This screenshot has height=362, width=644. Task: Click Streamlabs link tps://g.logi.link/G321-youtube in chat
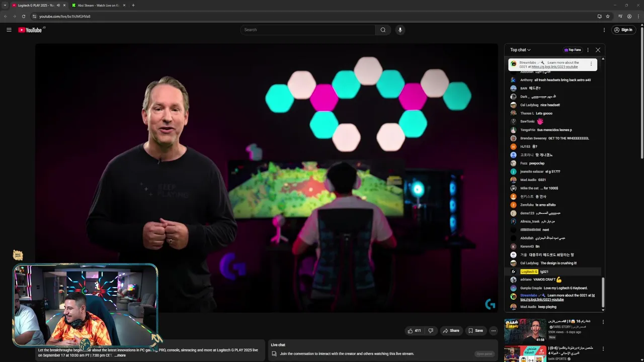pos(542,300)
